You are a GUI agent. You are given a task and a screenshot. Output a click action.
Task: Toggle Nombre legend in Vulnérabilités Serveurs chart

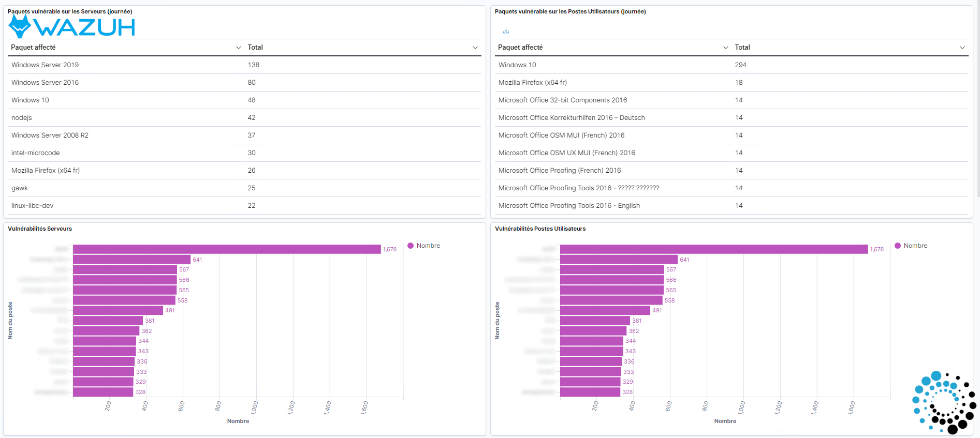coord(424,246)
